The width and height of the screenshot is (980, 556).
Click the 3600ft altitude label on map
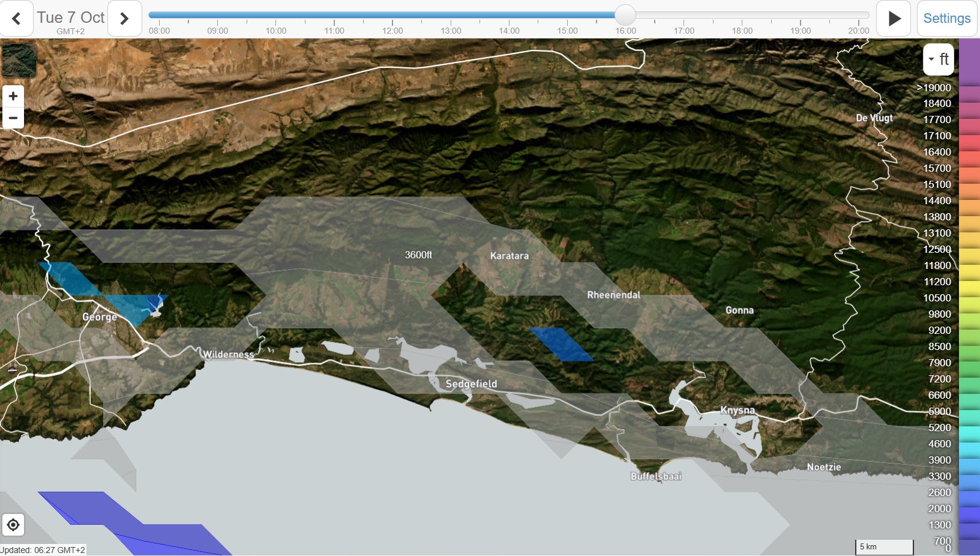point(418,255)
